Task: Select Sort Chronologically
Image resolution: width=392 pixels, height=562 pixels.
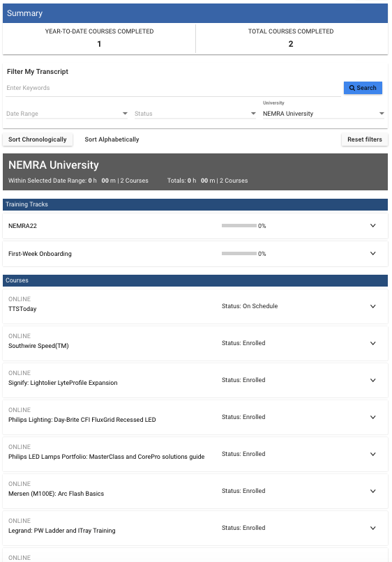Action: pos(37,139)
